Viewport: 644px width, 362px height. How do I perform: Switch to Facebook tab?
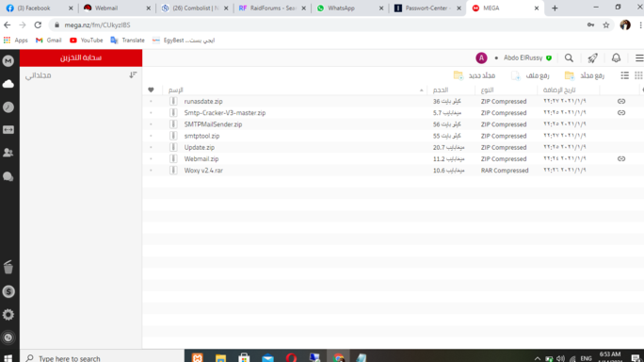(39, 8)
